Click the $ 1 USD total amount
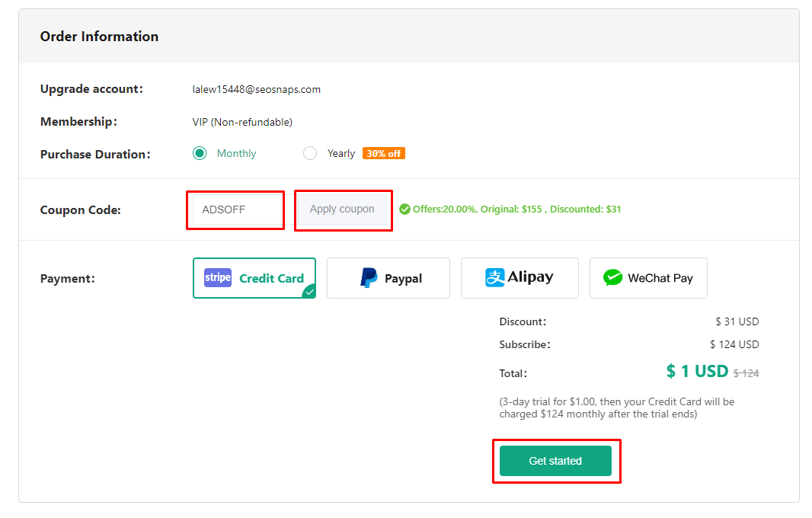This screenshot has width=812, height=518. (x=697, y=371)
